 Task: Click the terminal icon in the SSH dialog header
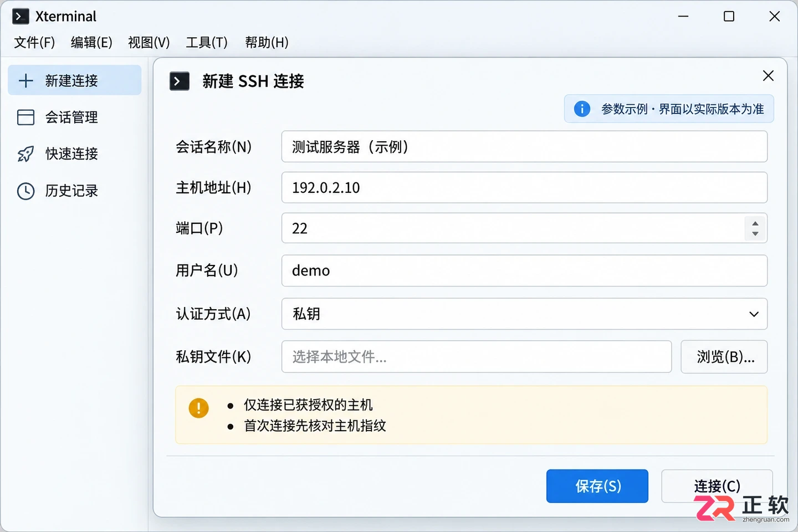pyautogui.click(x=180, y=81)
